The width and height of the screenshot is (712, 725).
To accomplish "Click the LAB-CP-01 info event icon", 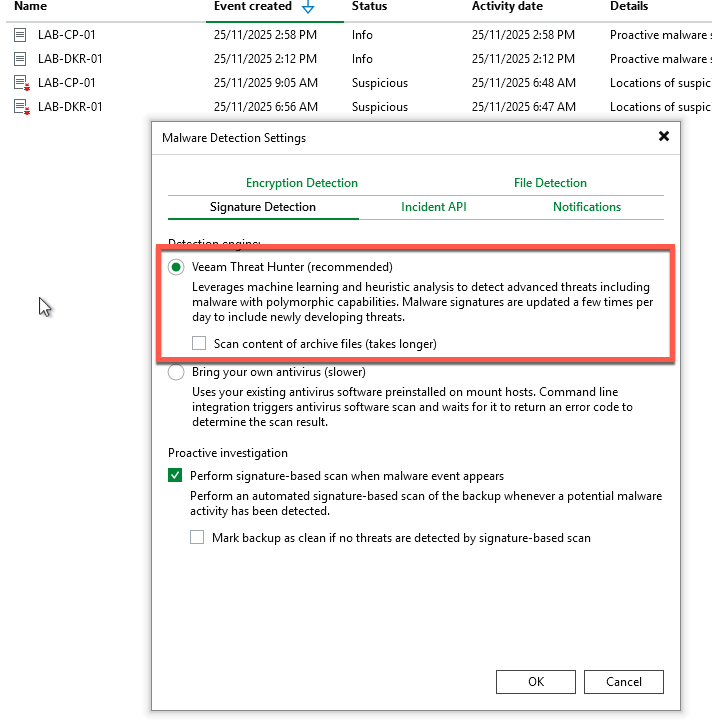I will pyautogui.click(x=20, y=35).
